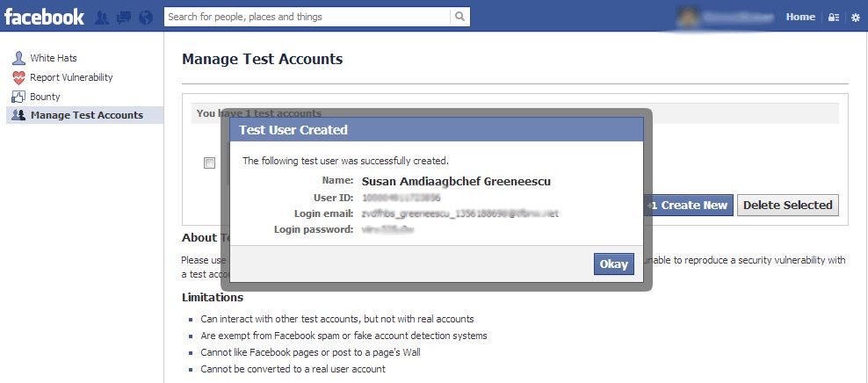
Task: Click the White Hats person icon
Action: point(18,58)
